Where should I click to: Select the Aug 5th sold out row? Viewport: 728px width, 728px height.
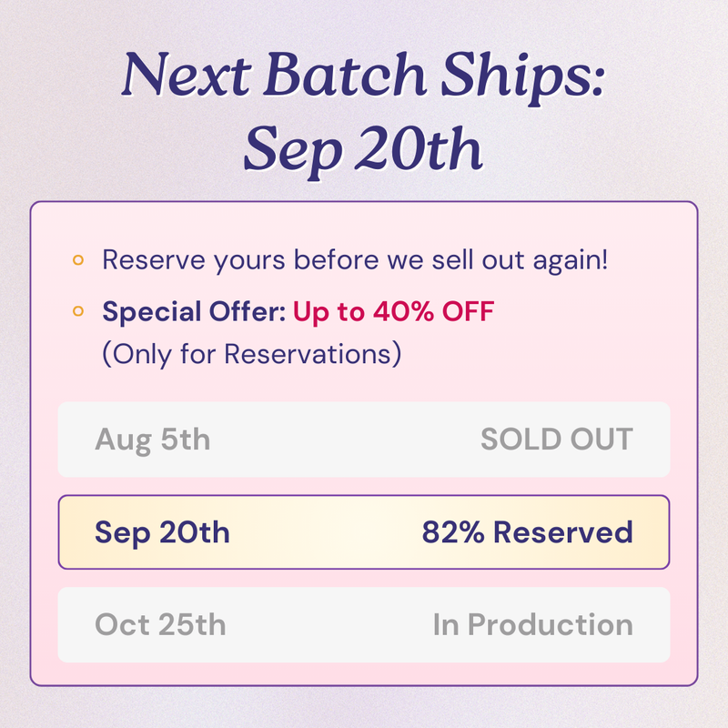(x=363, y=440)
